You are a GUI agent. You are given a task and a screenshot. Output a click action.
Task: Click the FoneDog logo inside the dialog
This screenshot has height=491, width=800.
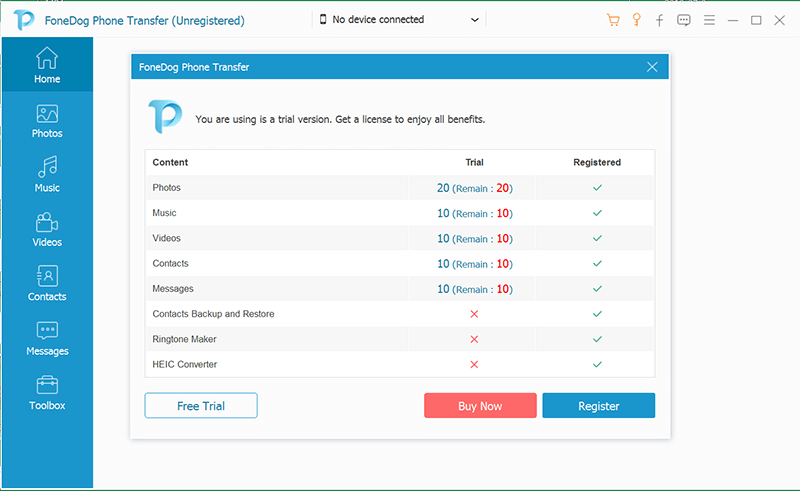coord(165,117)
